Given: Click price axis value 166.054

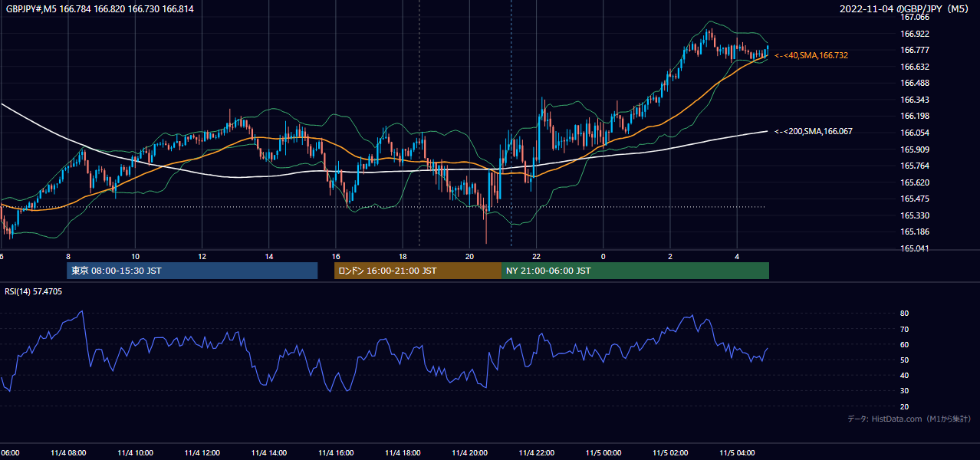Looking at the screenshot, I should click(x=915, y=133).
